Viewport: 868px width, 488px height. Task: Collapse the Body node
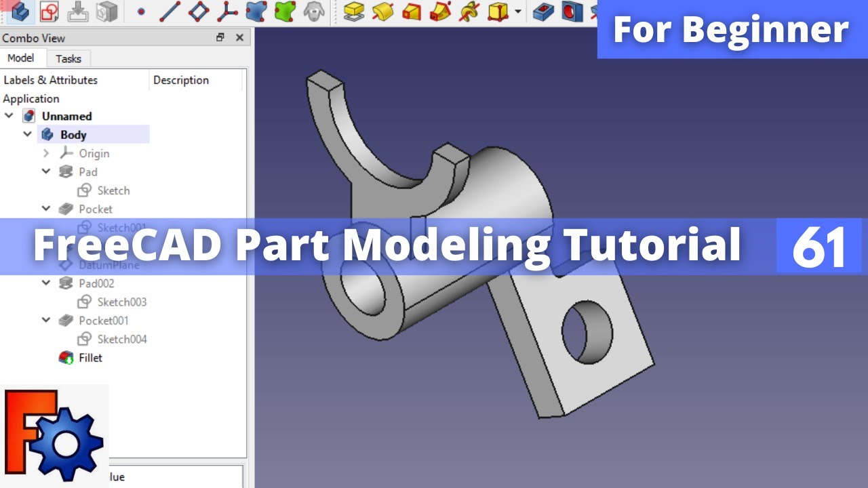28,134
